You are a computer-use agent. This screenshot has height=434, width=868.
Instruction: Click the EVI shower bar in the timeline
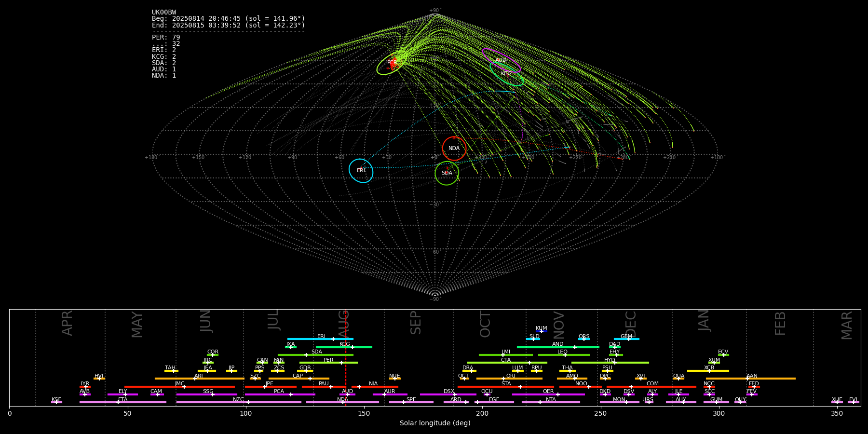pos(854,402)
